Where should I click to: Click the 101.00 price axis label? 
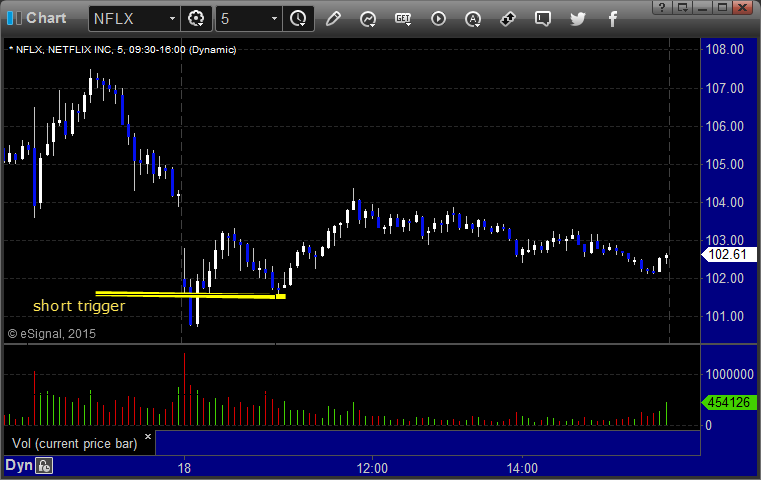click(x=724, y=316)
